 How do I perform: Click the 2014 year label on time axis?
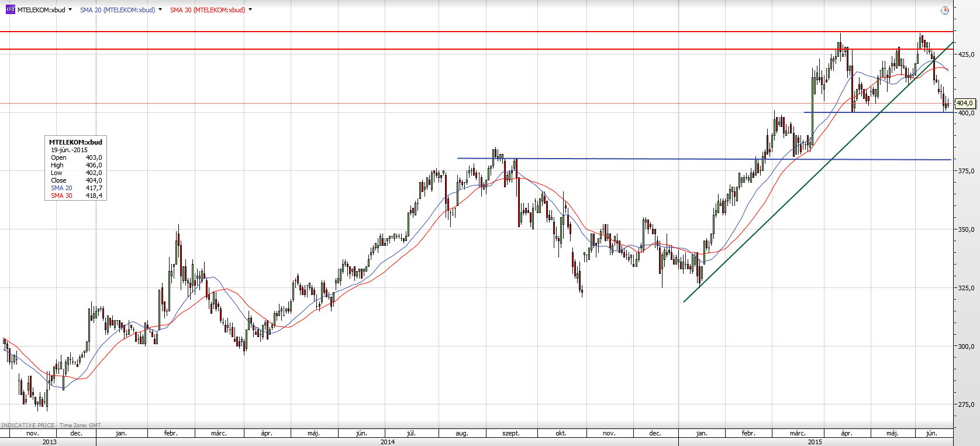388,442
